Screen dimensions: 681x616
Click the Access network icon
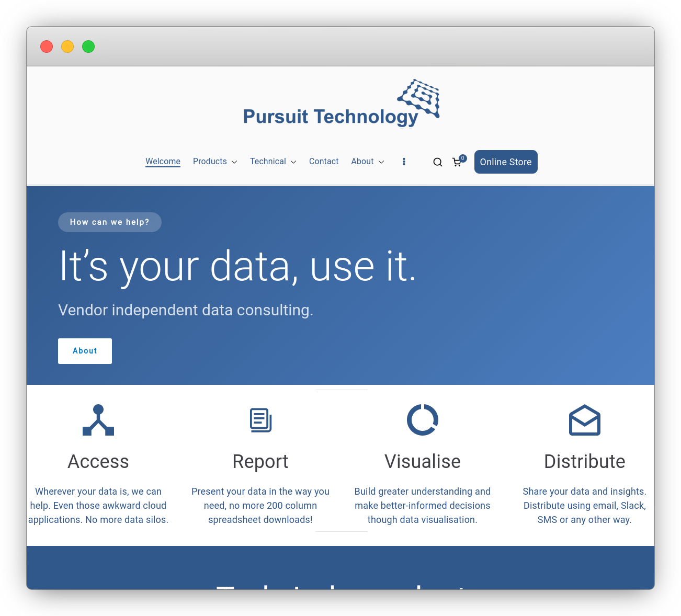[x=98, y=420]
